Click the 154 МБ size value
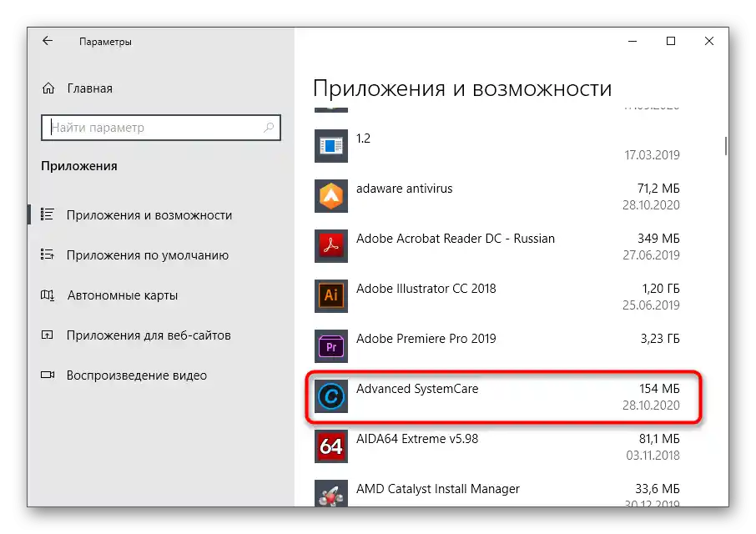This screenshot has height=534, width=756. [659, 389]
